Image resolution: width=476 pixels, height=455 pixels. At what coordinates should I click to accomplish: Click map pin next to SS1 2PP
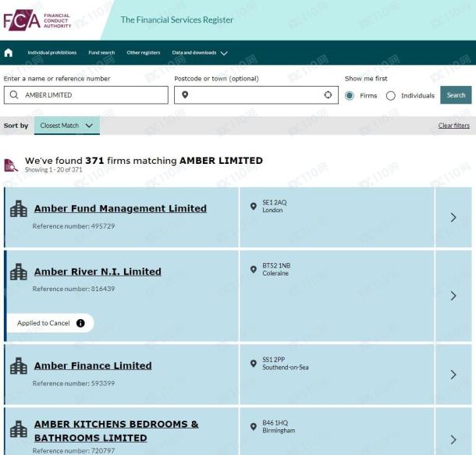[253, 364]
